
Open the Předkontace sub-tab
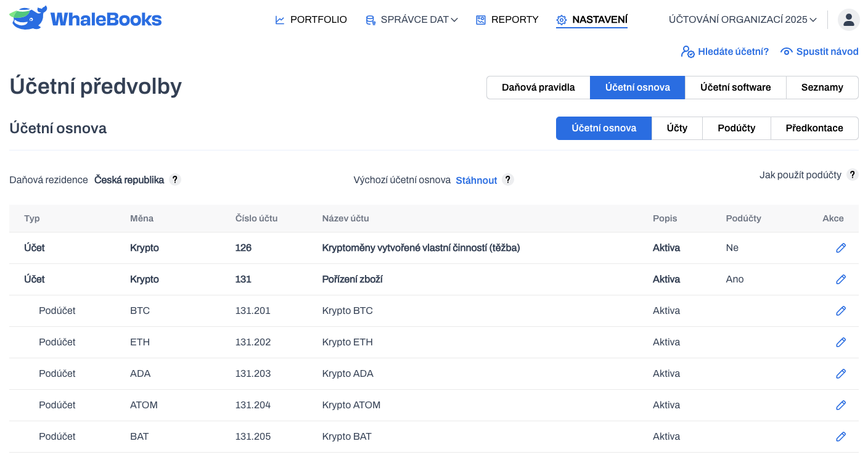(x=814, y=128)
